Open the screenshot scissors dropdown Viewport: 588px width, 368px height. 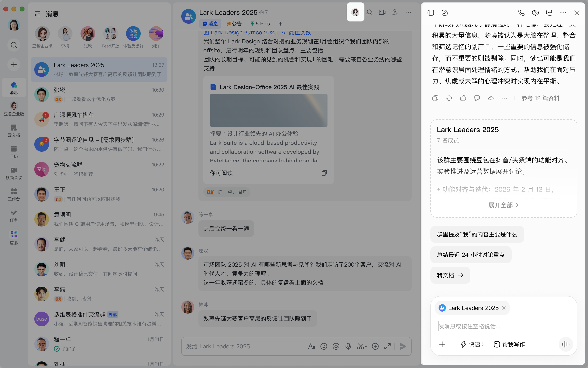[362, 346]
